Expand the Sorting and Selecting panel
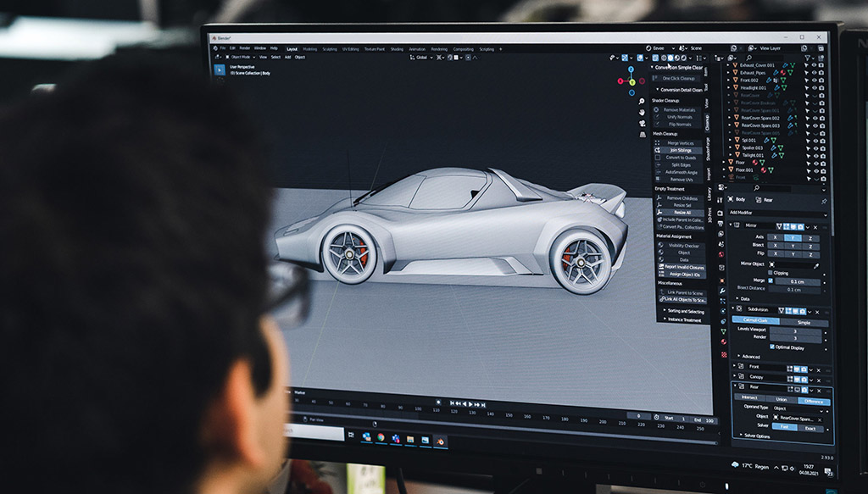 pos(684,312)
